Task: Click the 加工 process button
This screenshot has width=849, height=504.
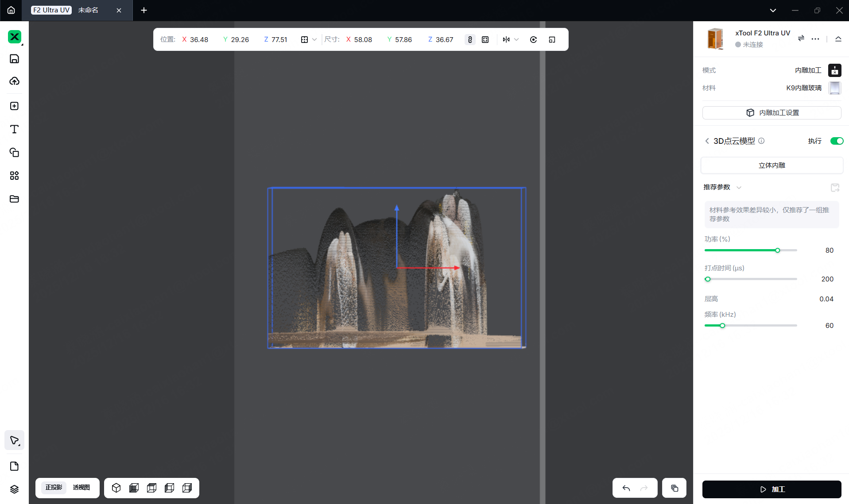Action: click(x=771, y=489)
